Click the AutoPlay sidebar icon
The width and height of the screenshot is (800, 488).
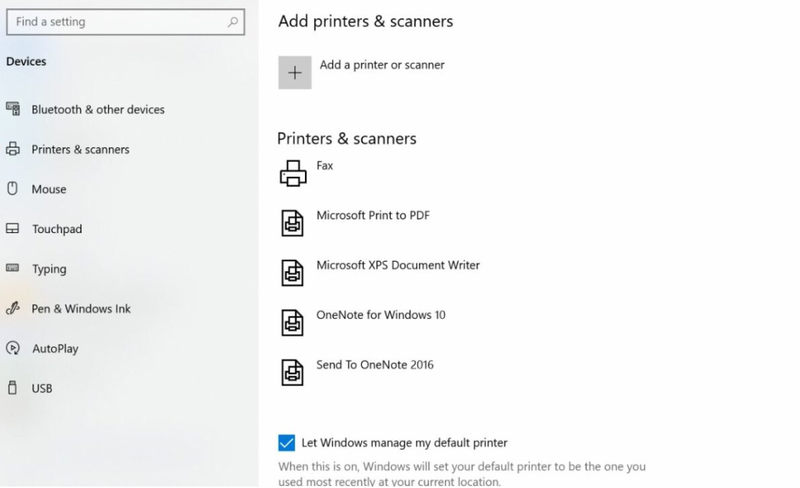(13, 348)
